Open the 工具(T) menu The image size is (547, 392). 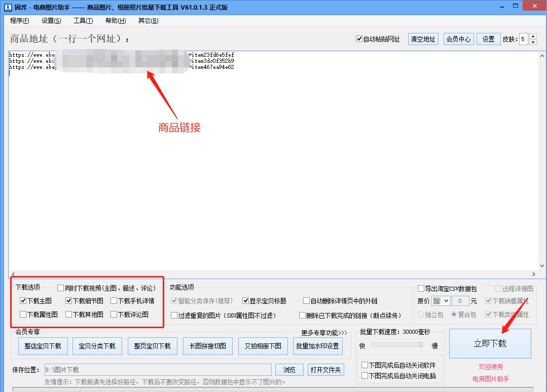tap(83, 21)
